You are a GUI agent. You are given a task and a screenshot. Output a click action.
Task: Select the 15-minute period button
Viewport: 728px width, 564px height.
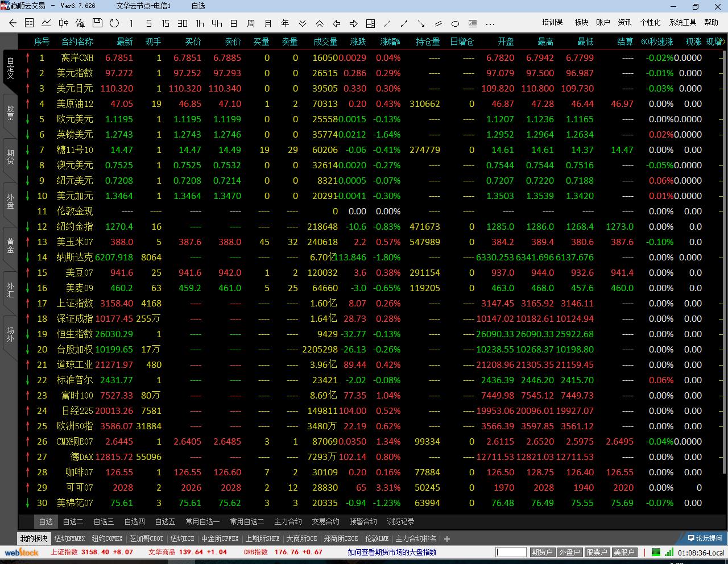click(x=166, y=23)
